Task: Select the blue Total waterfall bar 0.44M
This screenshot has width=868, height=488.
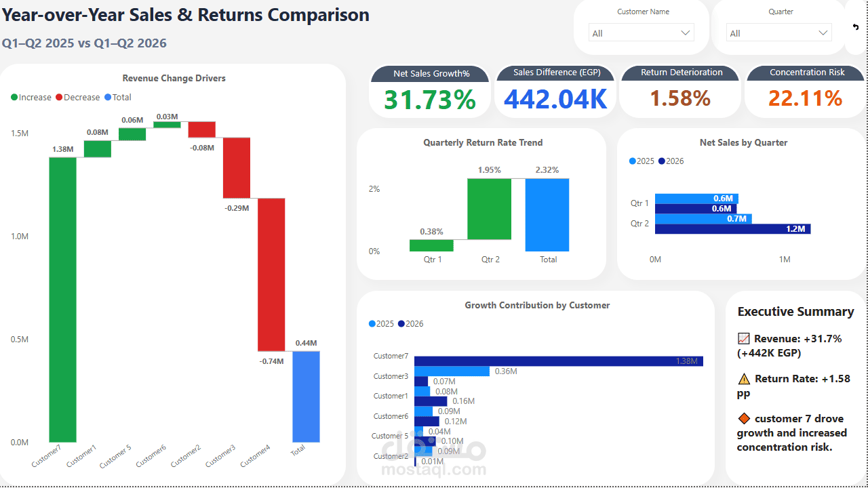Action: [306, 396]
